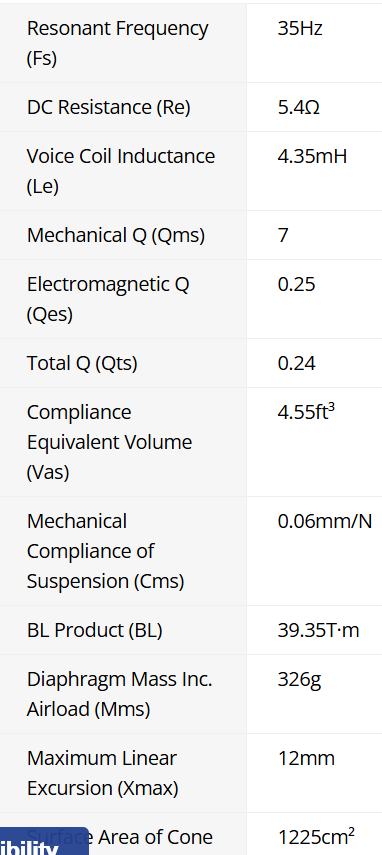Viewport: 382px width, 855px height.
Task: Click the Electromagnetic Q (Qes) label
Action: 108,299
